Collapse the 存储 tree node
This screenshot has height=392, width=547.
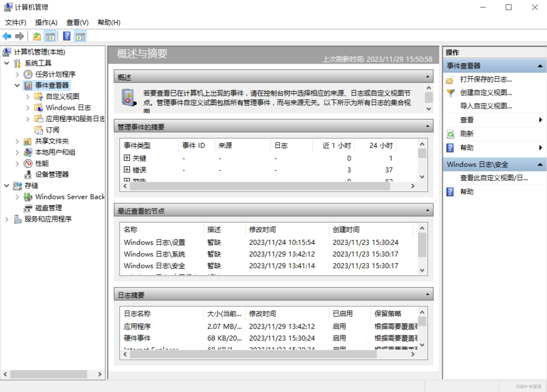coord(7,186)
